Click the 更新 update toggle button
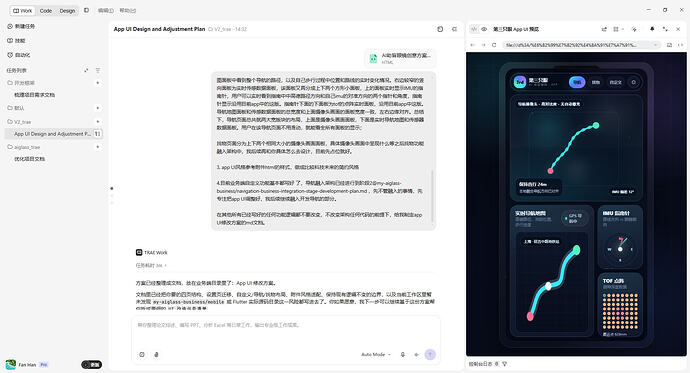This screenshot has width=690, height=373. point(92,365)
